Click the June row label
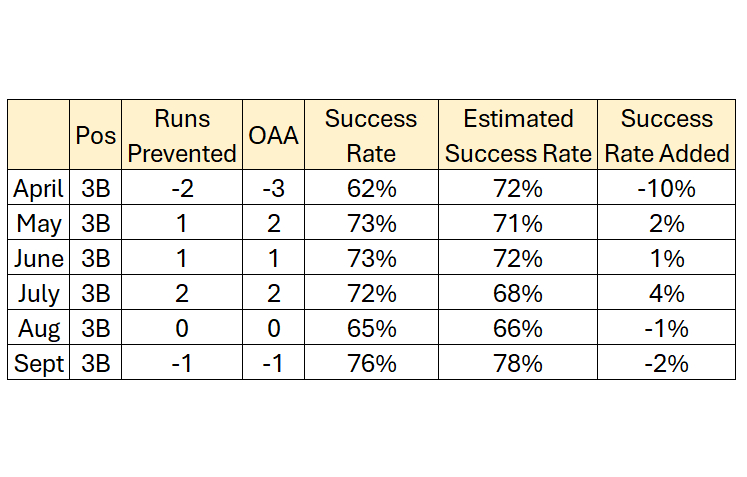Screen dimensions: 747x477 [39, 258]
